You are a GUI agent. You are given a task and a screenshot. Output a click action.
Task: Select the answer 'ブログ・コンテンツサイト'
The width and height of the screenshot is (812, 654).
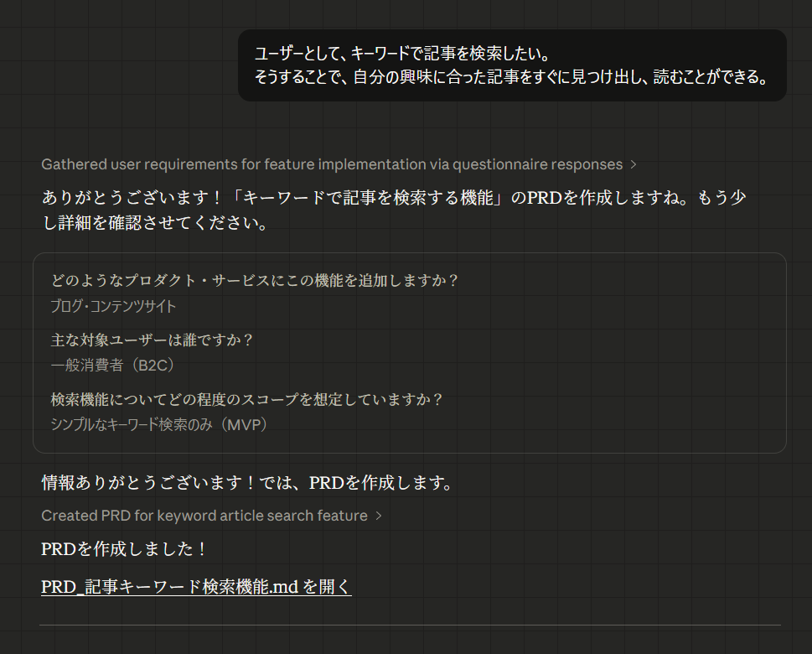click(111, 306)
